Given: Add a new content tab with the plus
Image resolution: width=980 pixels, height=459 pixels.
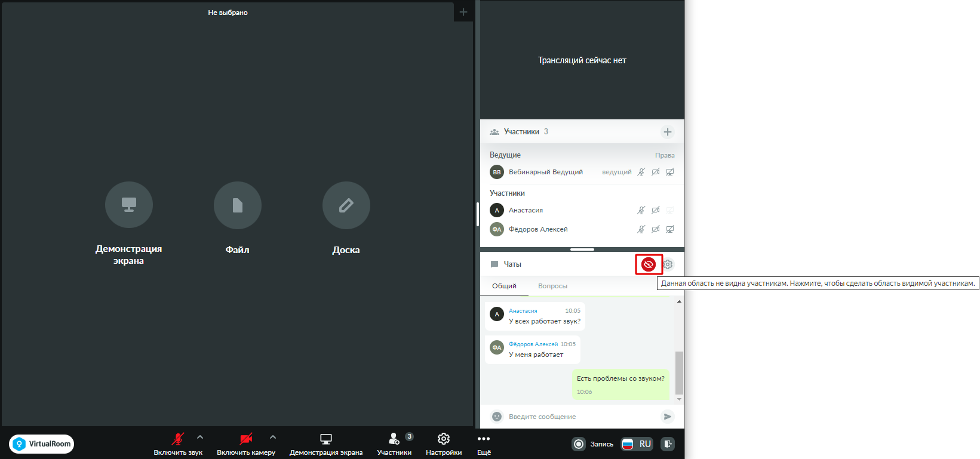Looking at the screenshot, I should tap(463, 12).
